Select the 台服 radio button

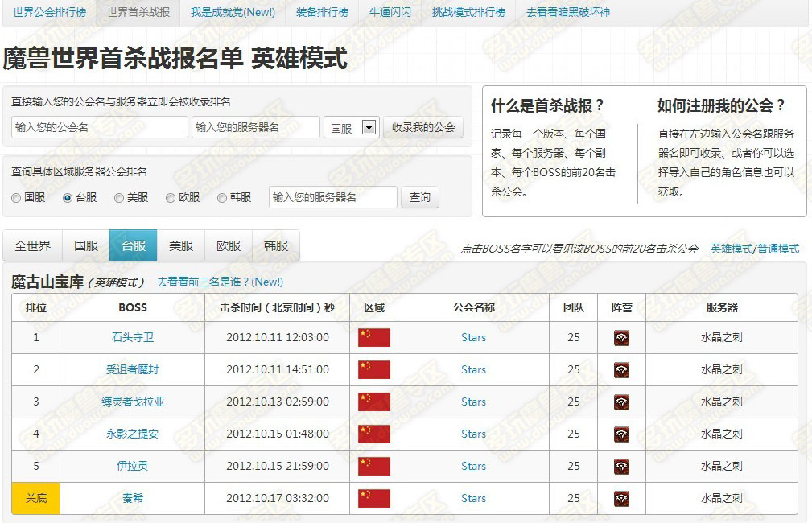click(x=68, y=198)
